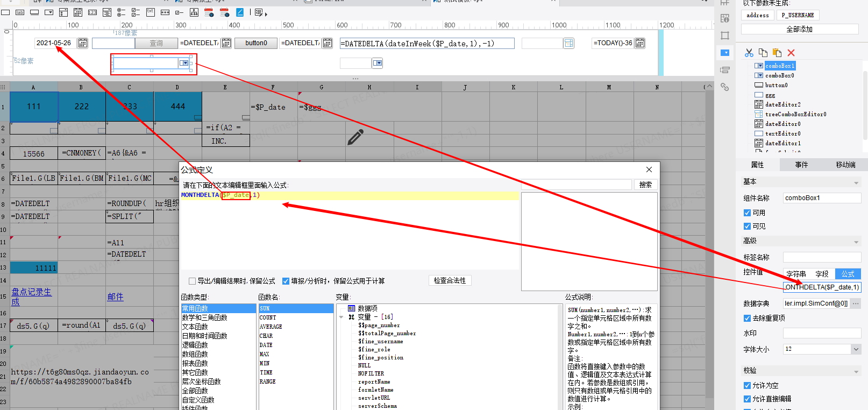The height and width of the screenshot is (410, 868).
Task: Collapse the 基本 section
Action: click(856, 183)
